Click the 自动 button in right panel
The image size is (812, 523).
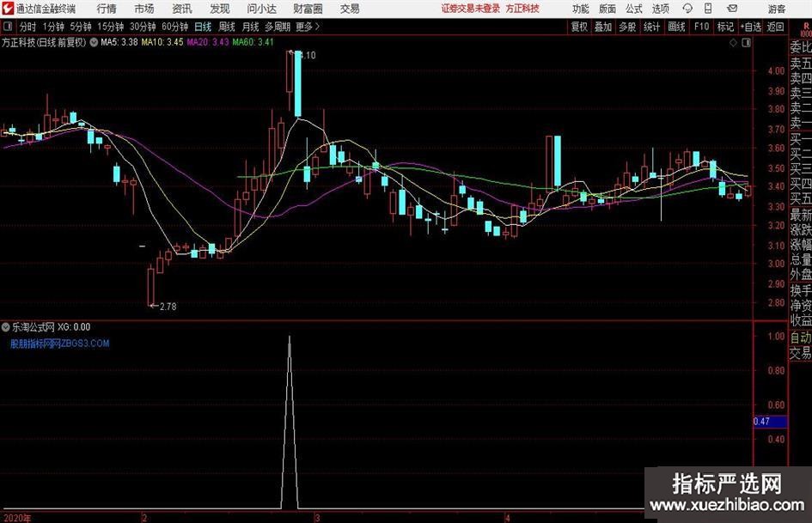[x=800, y=338]
